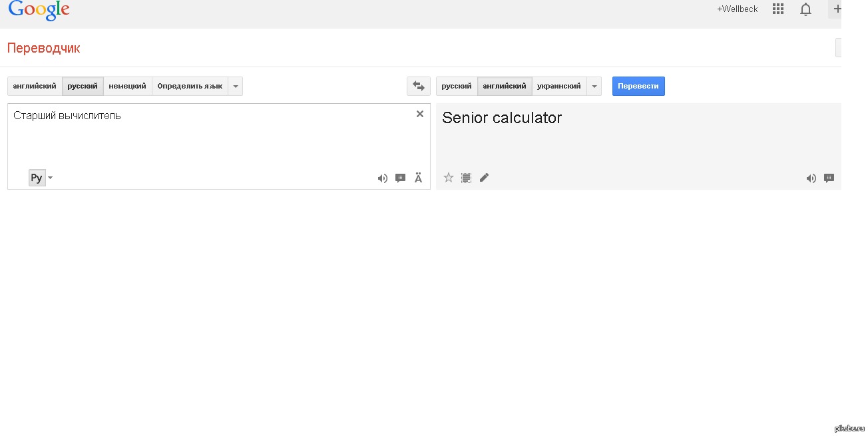Expand the source language list dropdown
This screenshot has height=436, width=868.
click(x=236, y=87)
